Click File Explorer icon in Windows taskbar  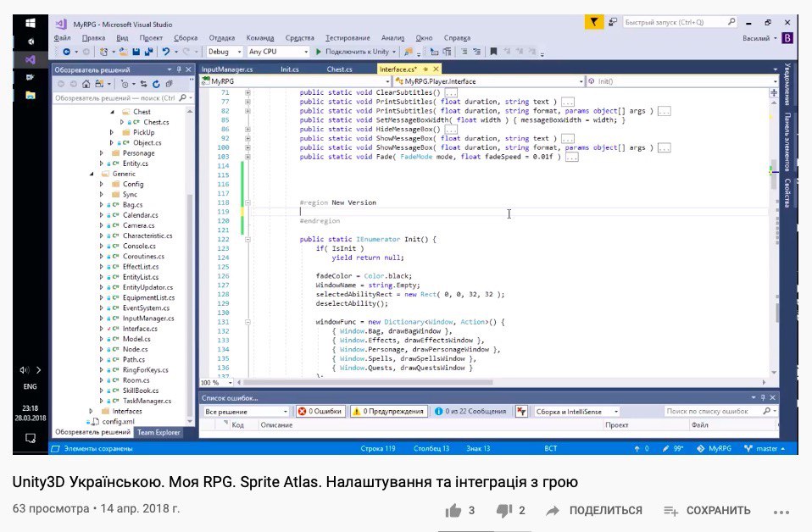[30, 95]
